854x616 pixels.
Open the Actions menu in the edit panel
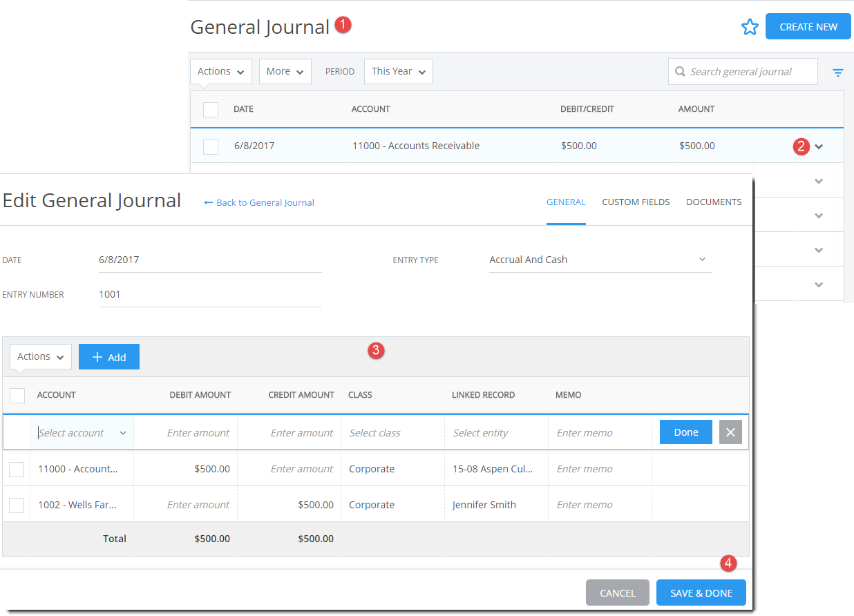point(40,356)
